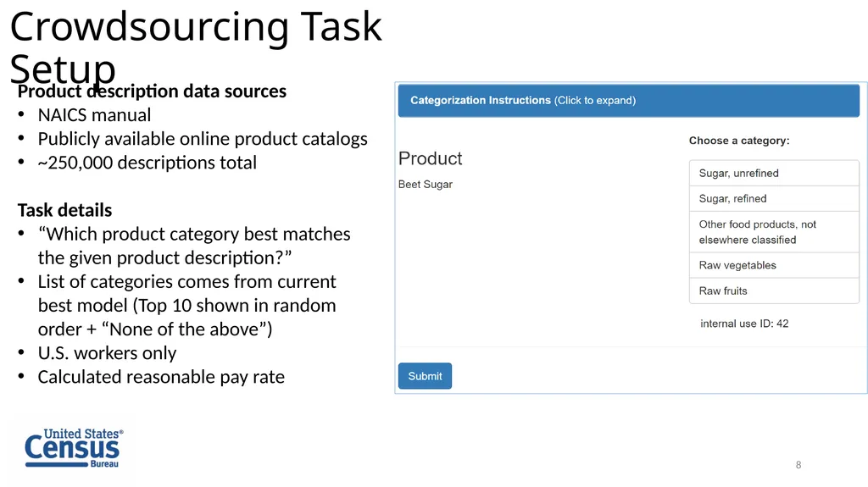Image resolution: width=868 pixels, height=487 pixels.
Task: Expand the Categorization Instructions panel
Action: coord(628,101)
